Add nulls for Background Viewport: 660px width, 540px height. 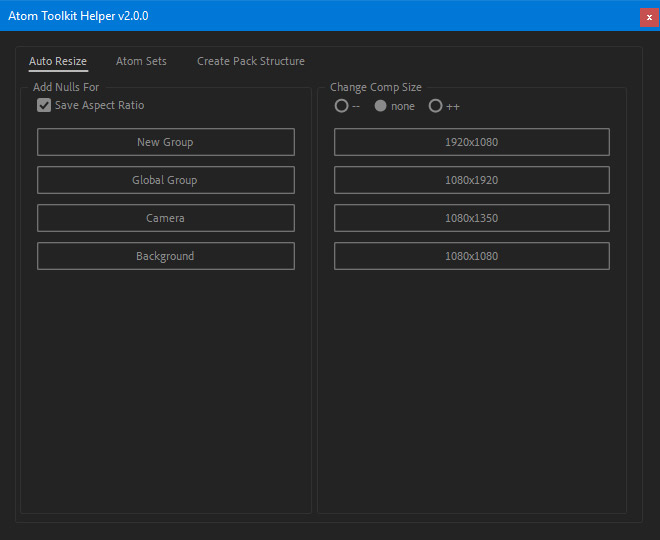(166, 256)
